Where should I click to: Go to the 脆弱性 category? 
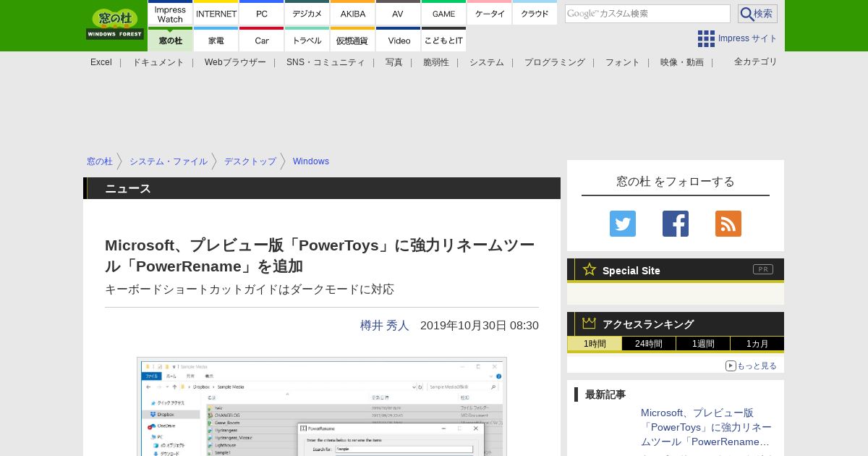click(436, 62)
